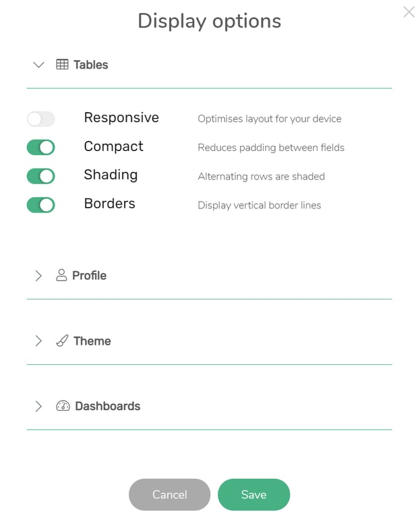This screenshot has height=518, width=420.
Task: Open the Profile section heading
Action: (90, 275)
